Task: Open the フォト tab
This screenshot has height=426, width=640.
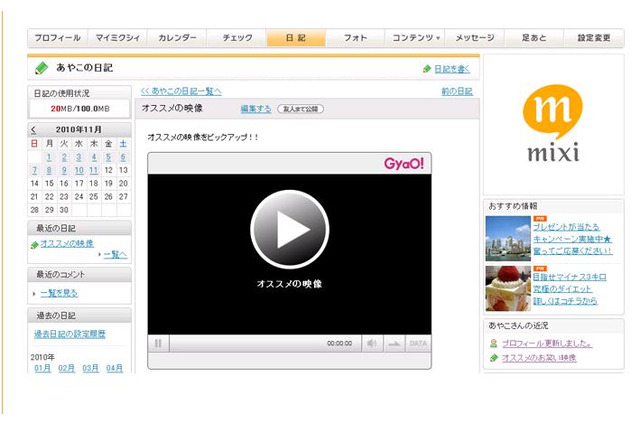Action: 356,38
